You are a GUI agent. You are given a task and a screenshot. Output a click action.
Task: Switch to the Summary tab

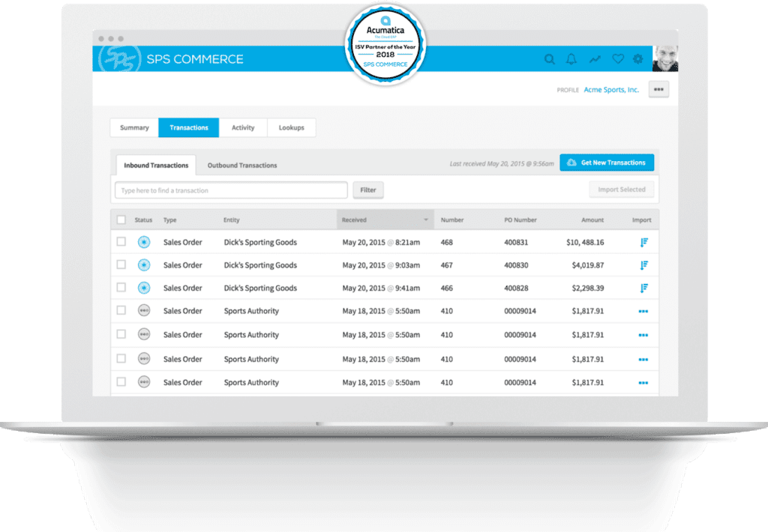point(134,127)
